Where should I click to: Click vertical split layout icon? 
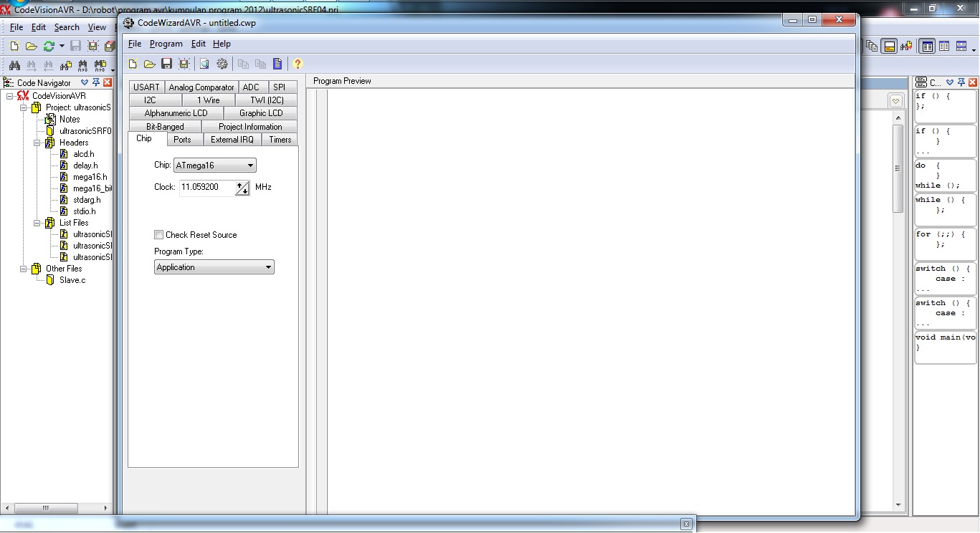944,47
